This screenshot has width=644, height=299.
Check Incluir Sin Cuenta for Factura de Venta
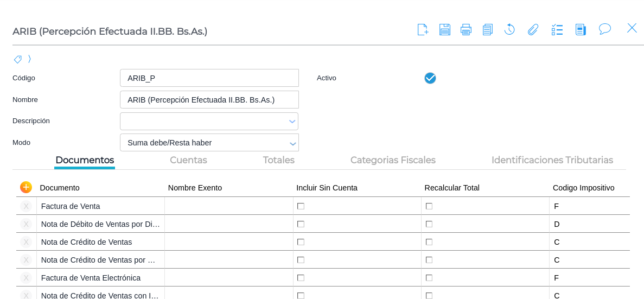coord(301,206)
